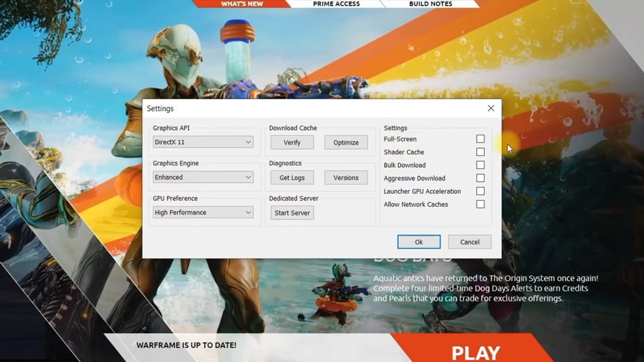Screen dimensions: 644x362
Task: Expand the GPU Preference dropdown
Action: pyautogui.click(x=203, y=213)
